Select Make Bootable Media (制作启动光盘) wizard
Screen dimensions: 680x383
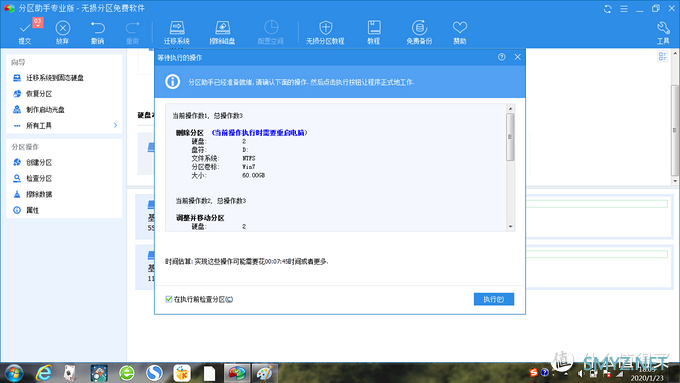point(46,110)
